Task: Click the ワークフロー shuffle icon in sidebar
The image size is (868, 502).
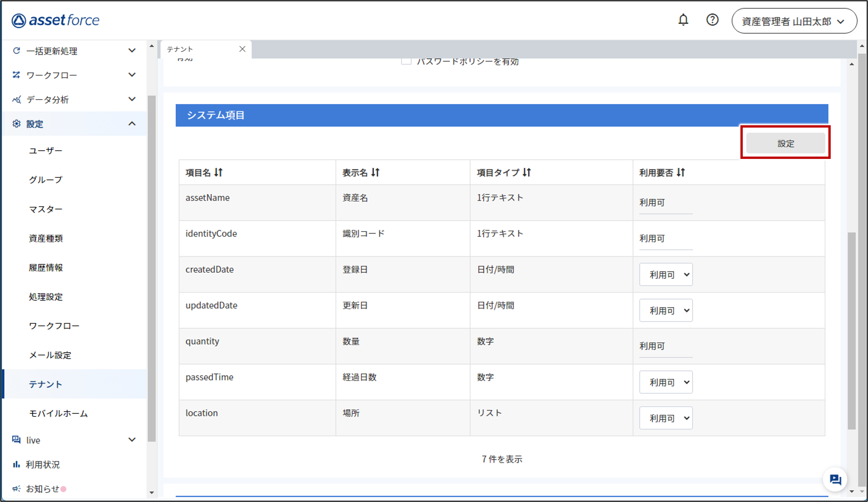Action: 16,75
